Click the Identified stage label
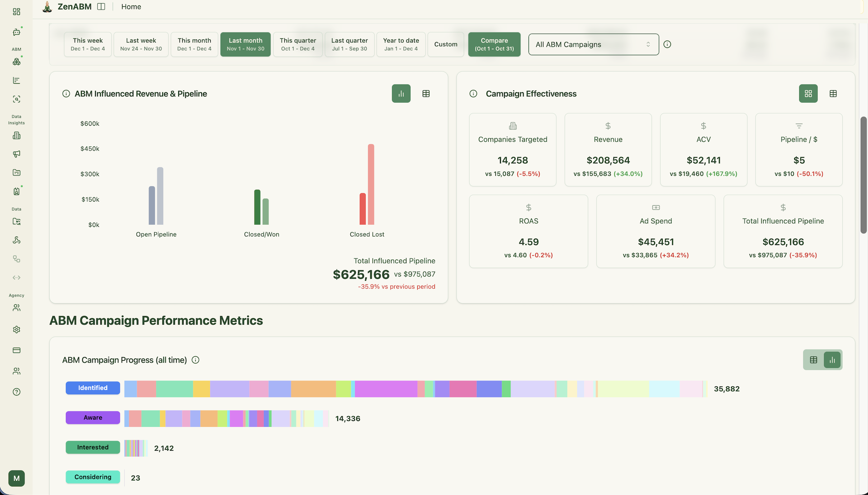 pos(93,388)
